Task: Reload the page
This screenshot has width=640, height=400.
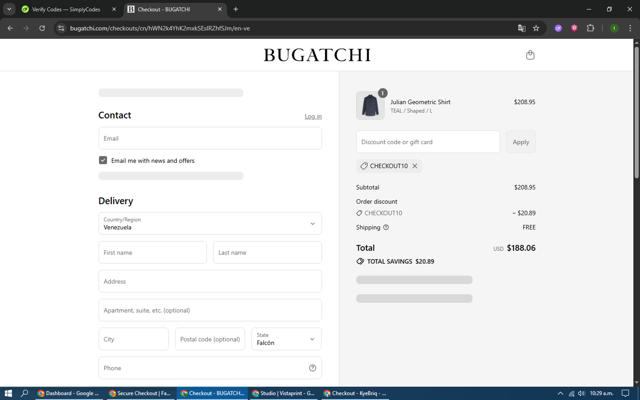Action: (42, 28)
